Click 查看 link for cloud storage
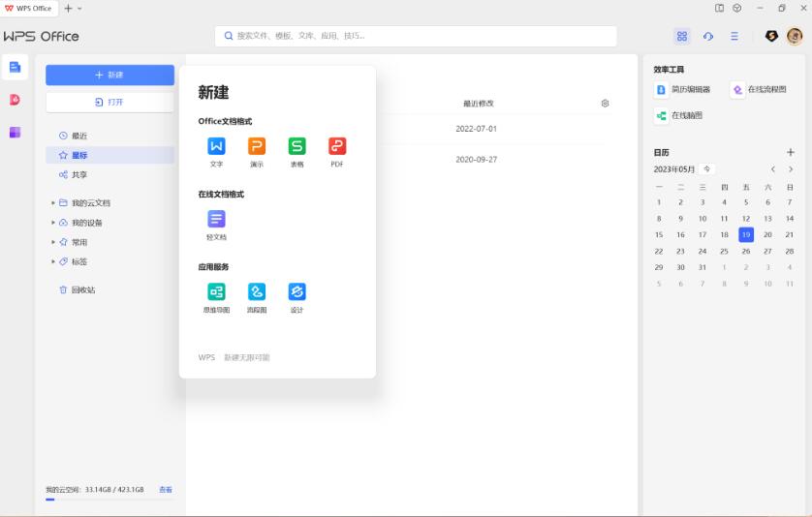The width and height of the screenshot is (812, 517). pos(166,490)
